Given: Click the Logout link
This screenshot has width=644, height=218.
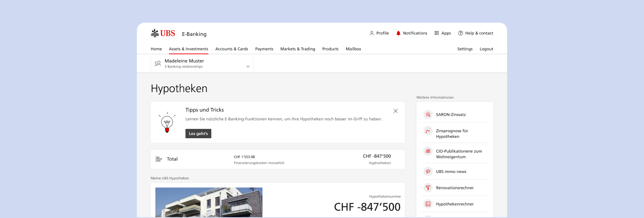Looking at the screenshot, I should [486, 49].
